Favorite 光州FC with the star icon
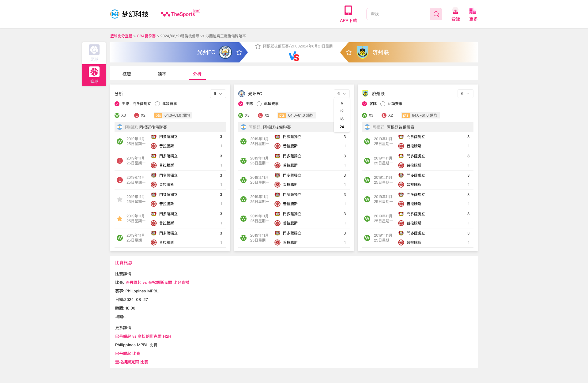 point(239,52)
